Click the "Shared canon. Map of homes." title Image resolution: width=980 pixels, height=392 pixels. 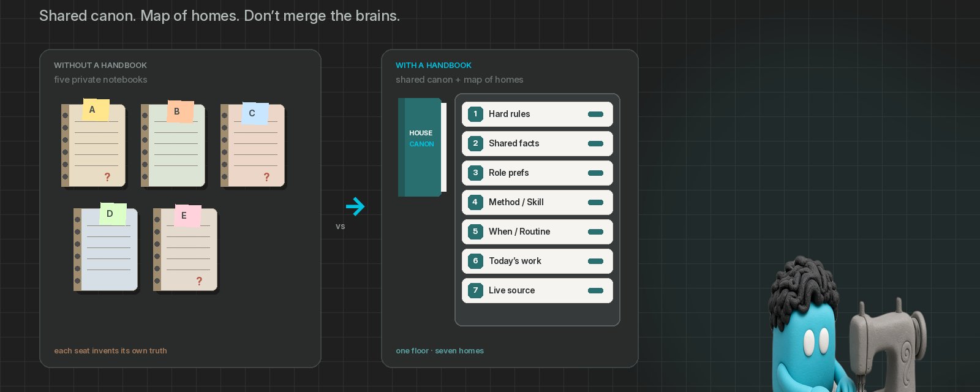tap(139, 16)
